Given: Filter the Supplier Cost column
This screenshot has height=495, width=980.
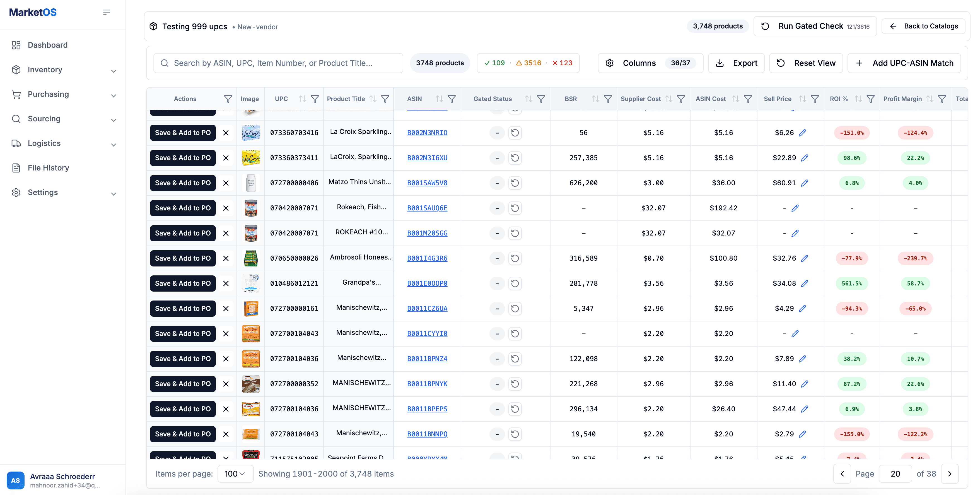Looking at the screenshot, I should coord(681,99).
